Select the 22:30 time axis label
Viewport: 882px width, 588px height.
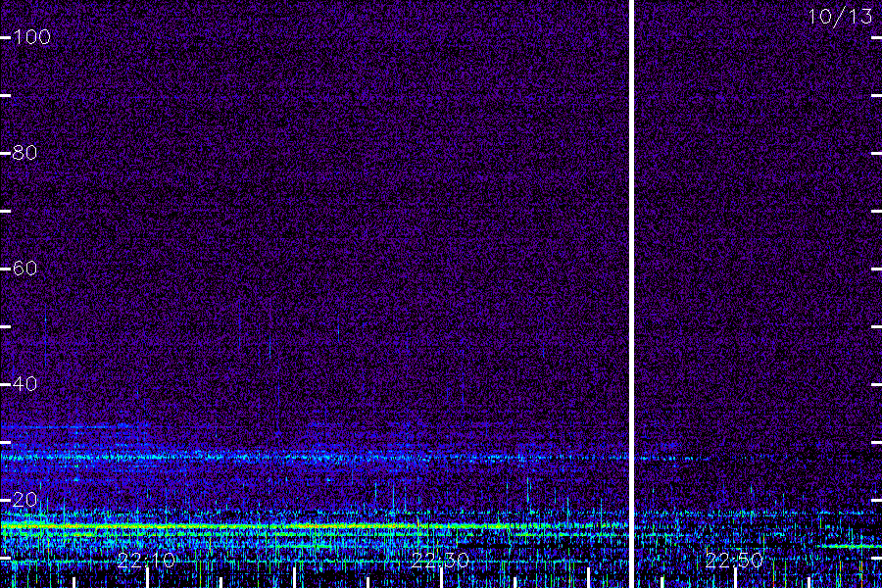pos(440,561)
